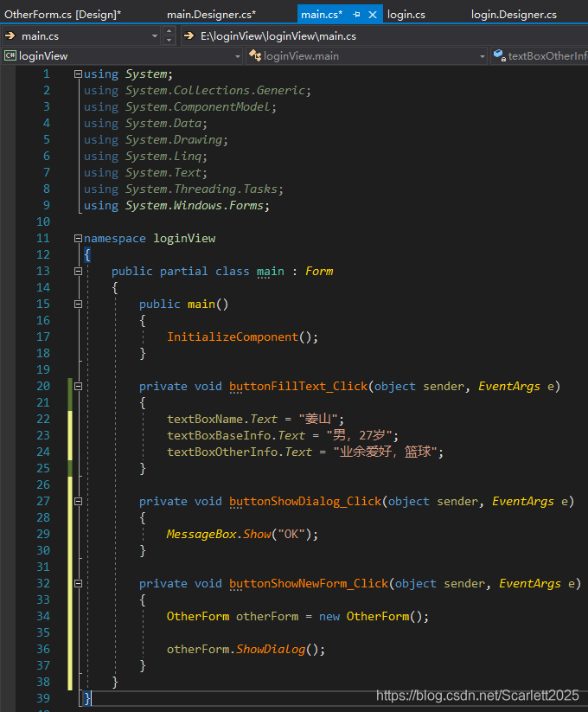Pin the main.cs tab
This screenshot has height=712, width=588.
coord(356,15)
